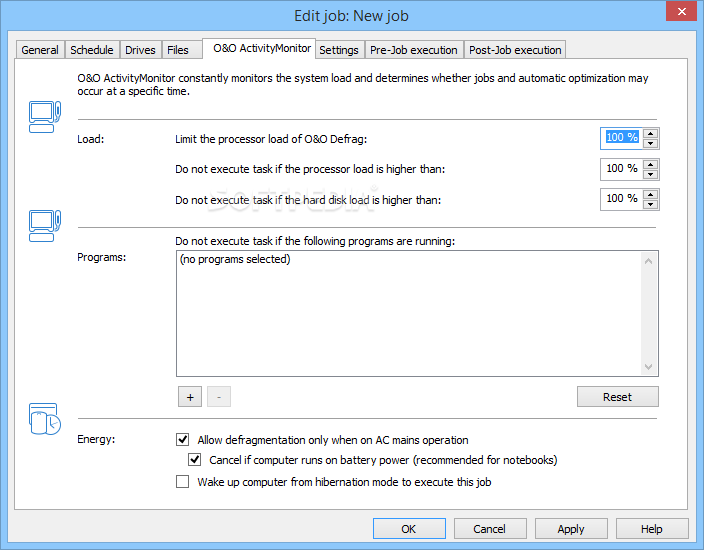The height and width of the screenshot is (550, 704).
Task: Focus the processor load threshold field
Action: click(x=621, y=169)
